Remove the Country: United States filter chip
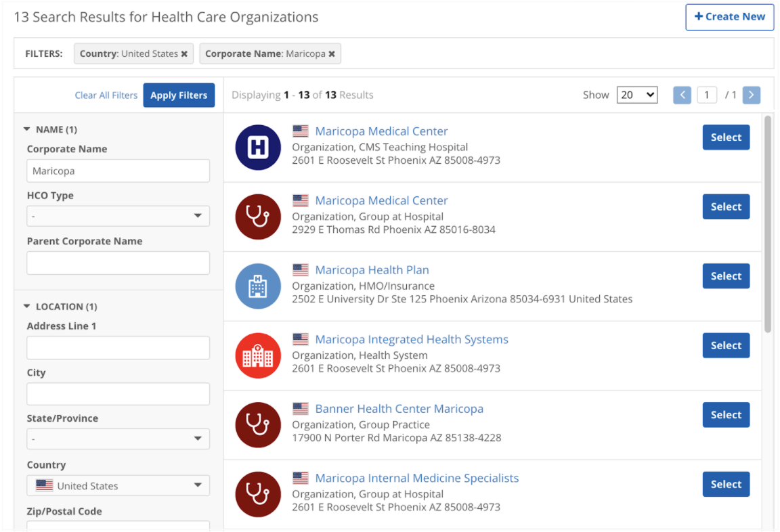Image resolution: width=780 pixels, height=532 pixels. 184,54
